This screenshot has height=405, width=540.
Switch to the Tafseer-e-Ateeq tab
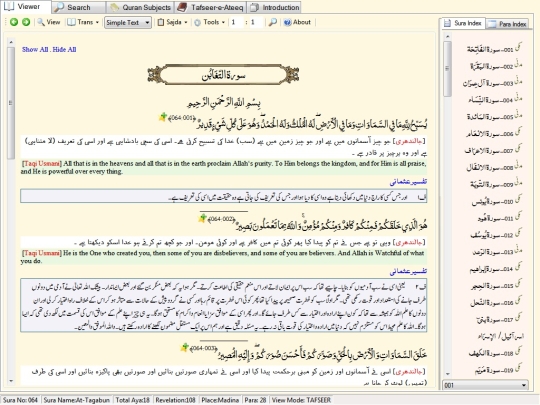(x=211, y=7)
